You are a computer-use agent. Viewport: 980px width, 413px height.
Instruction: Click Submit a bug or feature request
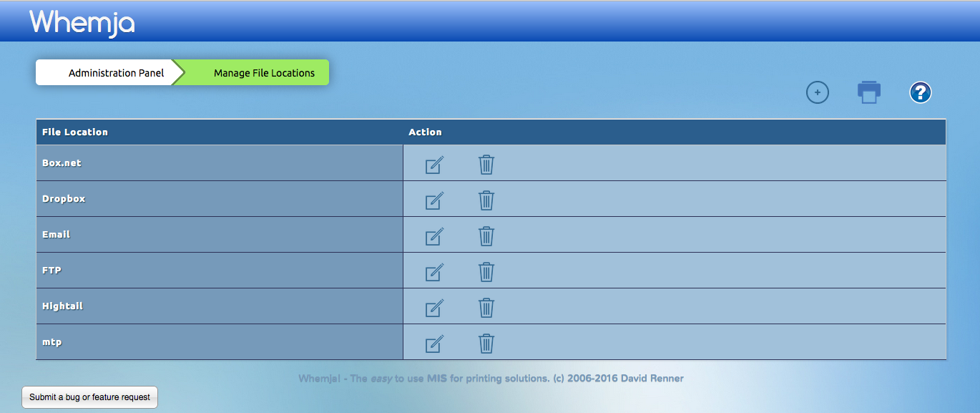89,397
